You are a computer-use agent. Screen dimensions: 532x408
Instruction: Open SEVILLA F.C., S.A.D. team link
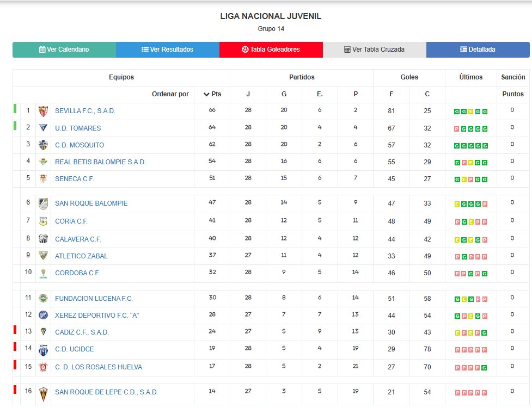click(x=85, y=111)
